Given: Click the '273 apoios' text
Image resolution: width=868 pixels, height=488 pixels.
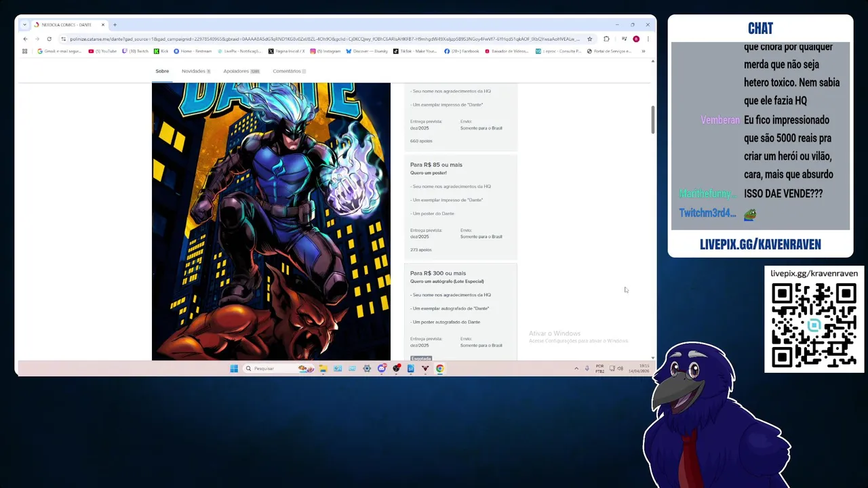Looking at the screenshot, I should tap(421, 249).
